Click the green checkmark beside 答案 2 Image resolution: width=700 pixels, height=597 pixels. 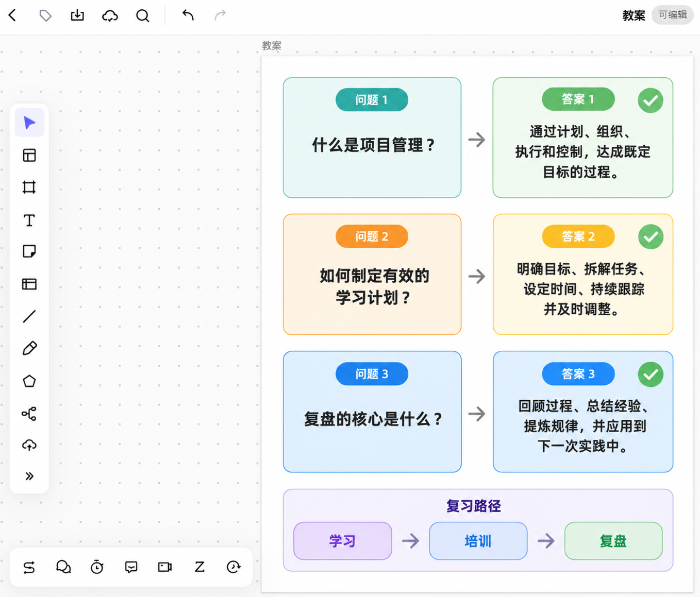651,236
